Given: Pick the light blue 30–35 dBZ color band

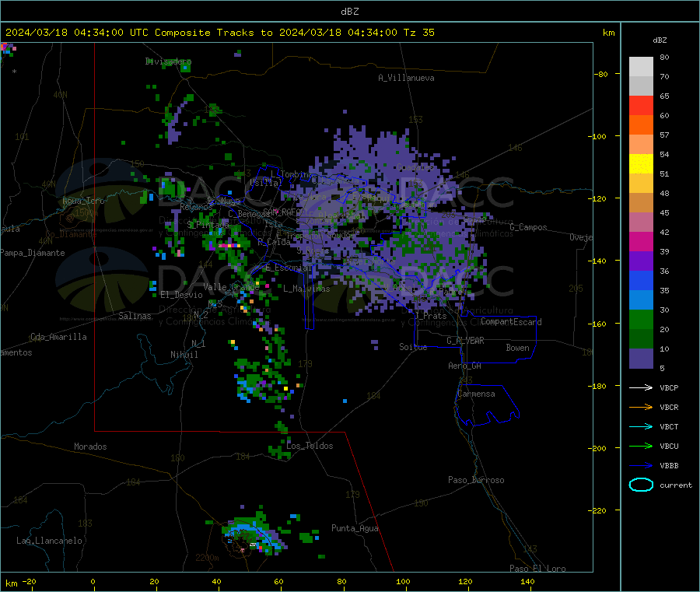Looking at the screenshot, I should pos(641,300).
